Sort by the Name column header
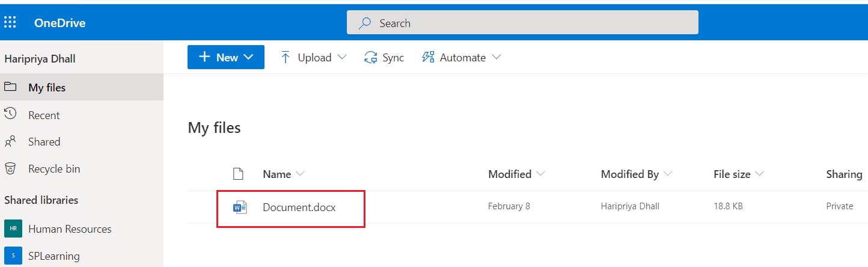This screenshot has height=267, width=868. coord(284,174)
